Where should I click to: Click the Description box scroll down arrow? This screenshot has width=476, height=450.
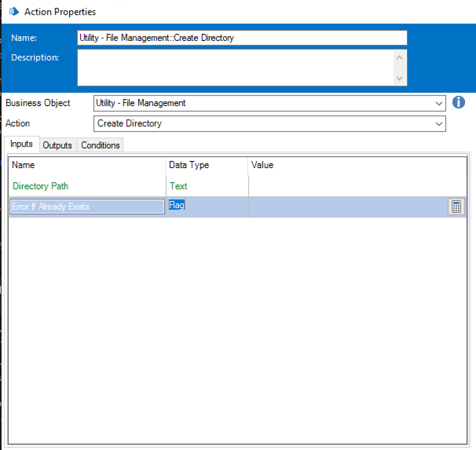399,79
